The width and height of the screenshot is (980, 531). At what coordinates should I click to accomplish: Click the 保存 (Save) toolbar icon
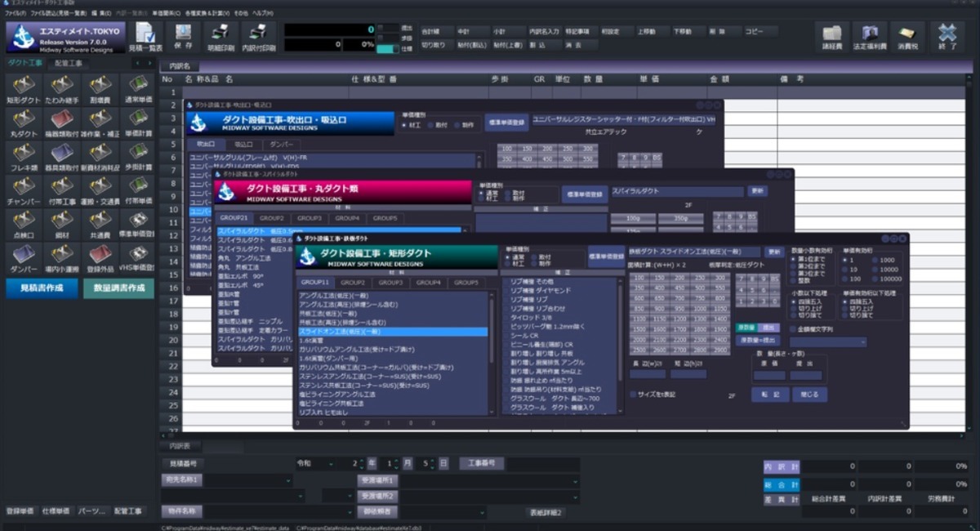tap(183, 34)
